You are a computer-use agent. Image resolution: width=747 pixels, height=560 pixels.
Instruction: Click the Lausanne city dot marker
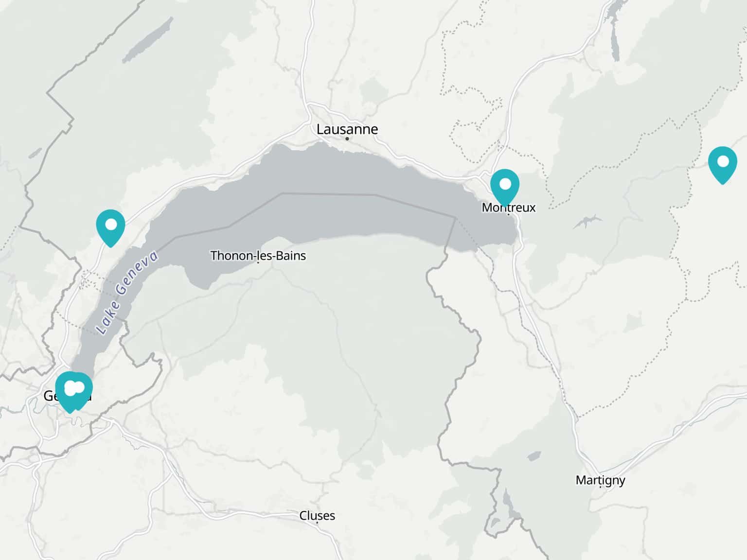pos(347,139)
